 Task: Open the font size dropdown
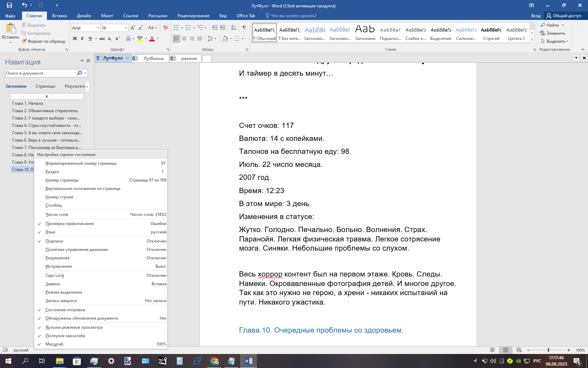pos(126,28)
